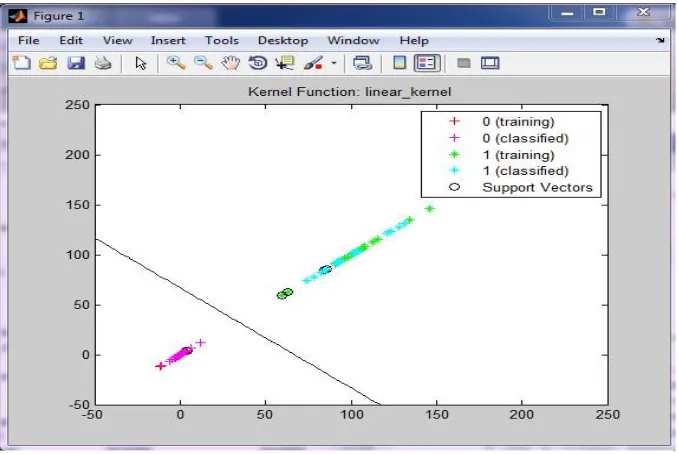
Task: Click the Link Plot icon
Action: point(362,63)
